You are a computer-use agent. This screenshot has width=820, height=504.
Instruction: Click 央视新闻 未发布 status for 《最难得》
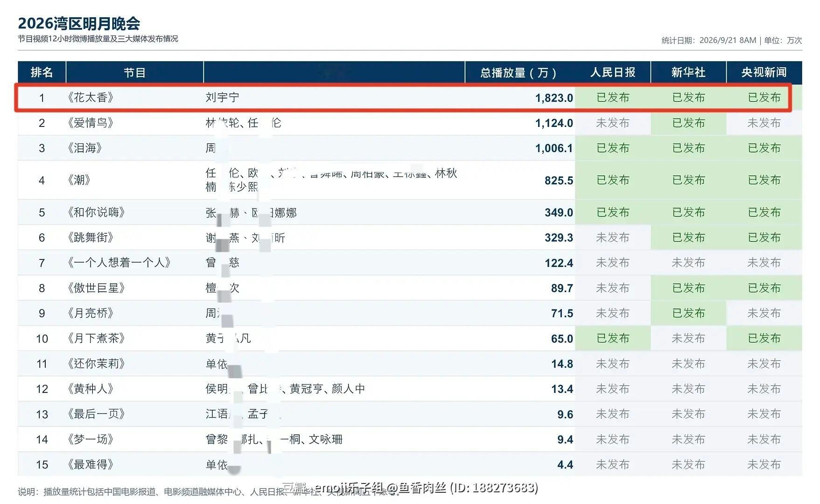tap(764, 464)
